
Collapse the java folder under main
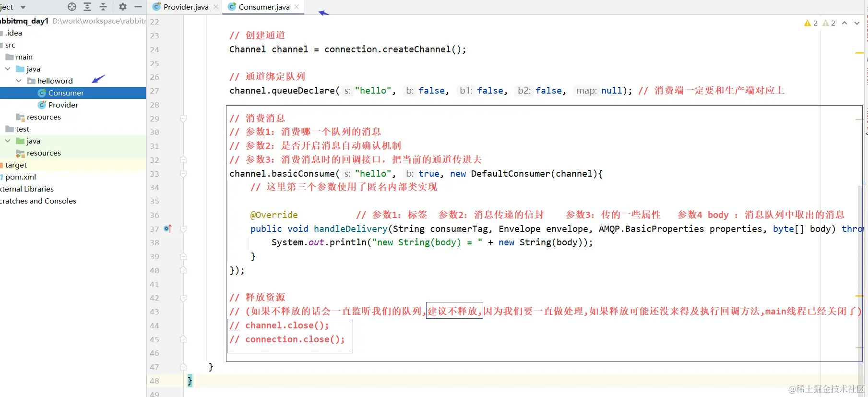point(8,69)
